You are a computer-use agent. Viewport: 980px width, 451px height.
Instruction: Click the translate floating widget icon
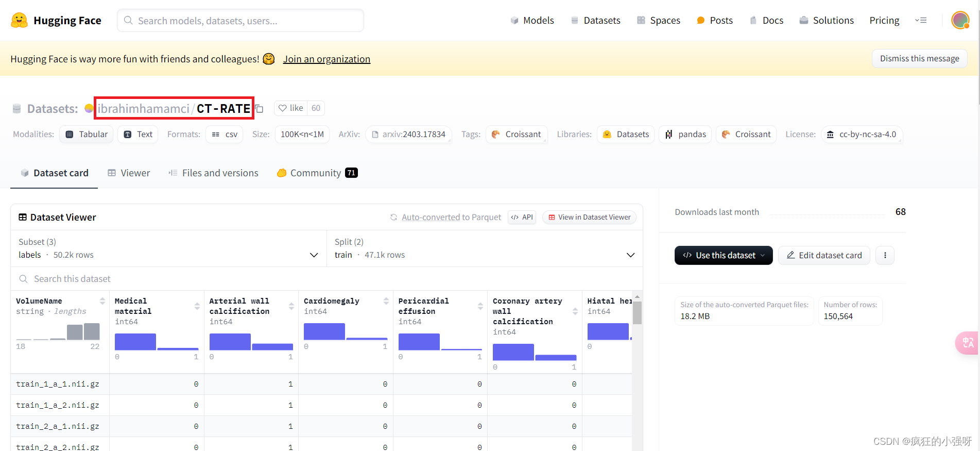(x=967, y=343)
